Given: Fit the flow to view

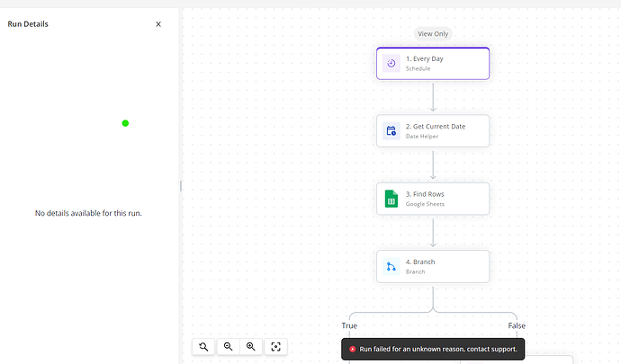Looking at the screenshot, I should point(275,347).
